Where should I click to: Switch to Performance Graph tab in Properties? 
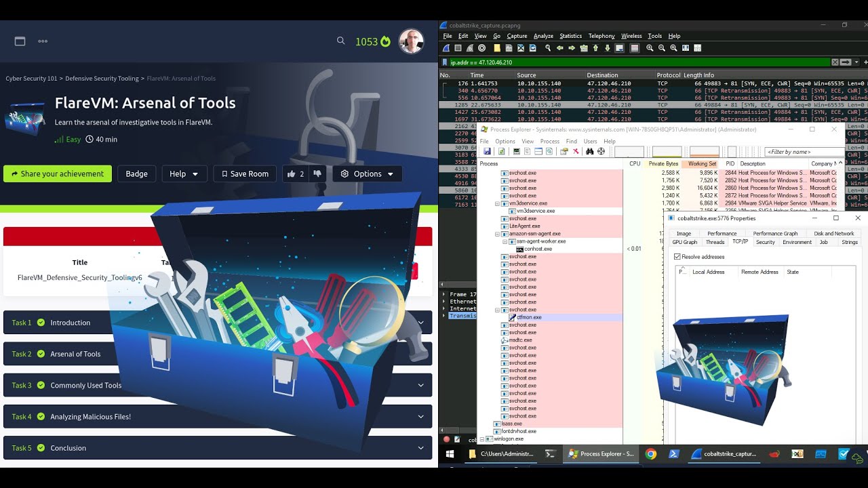coord(776,234)
